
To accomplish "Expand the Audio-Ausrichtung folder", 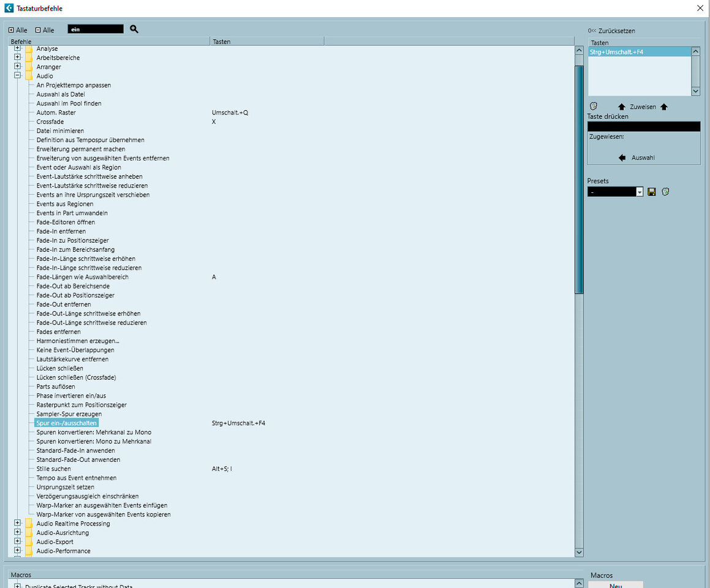I will 17,532.
